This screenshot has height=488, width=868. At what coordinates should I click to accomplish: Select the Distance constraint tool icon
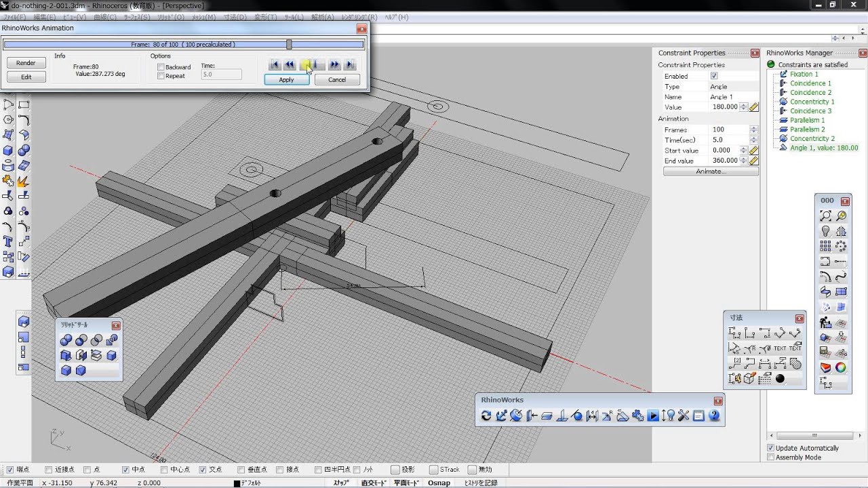pos(592,415)
